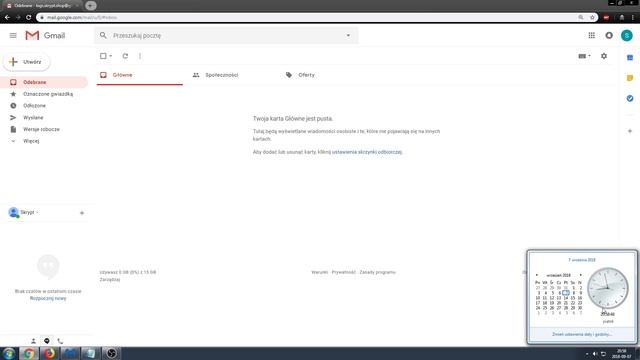This screenshot has width=640, height=360.
Task: Open the contacts person icon
Action: [33, 341]
